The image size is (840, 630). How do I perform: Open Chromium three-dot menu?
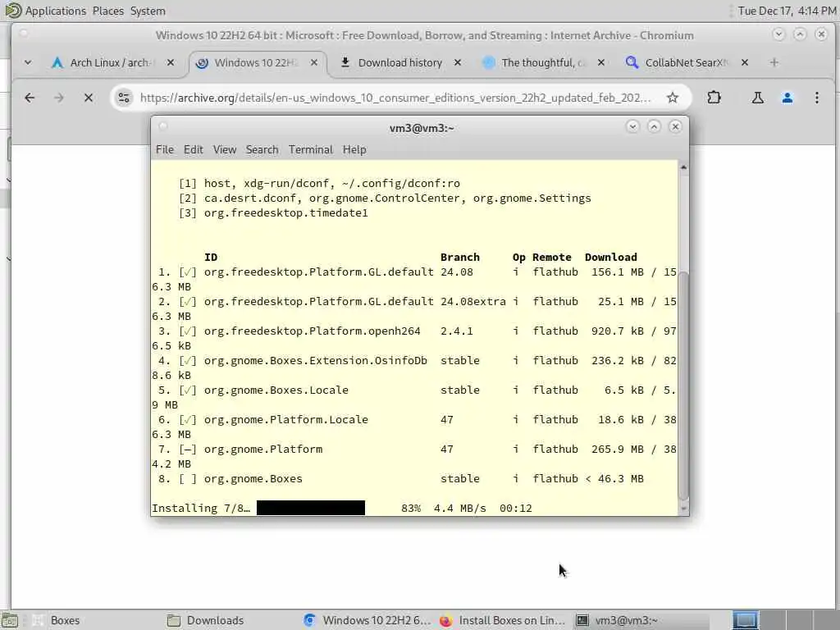click(x=816, y=98)
